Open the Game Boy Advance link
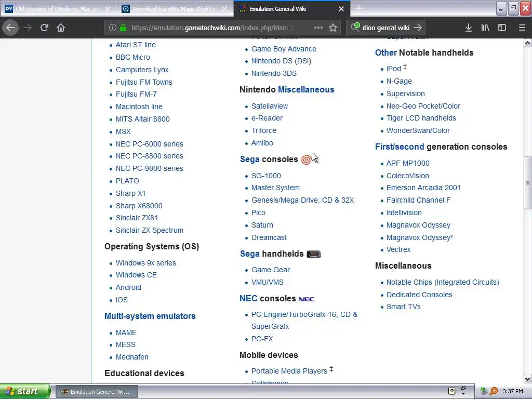Image resolution: width=532 pixels, height=399 pixels. [x=284, y=49]
